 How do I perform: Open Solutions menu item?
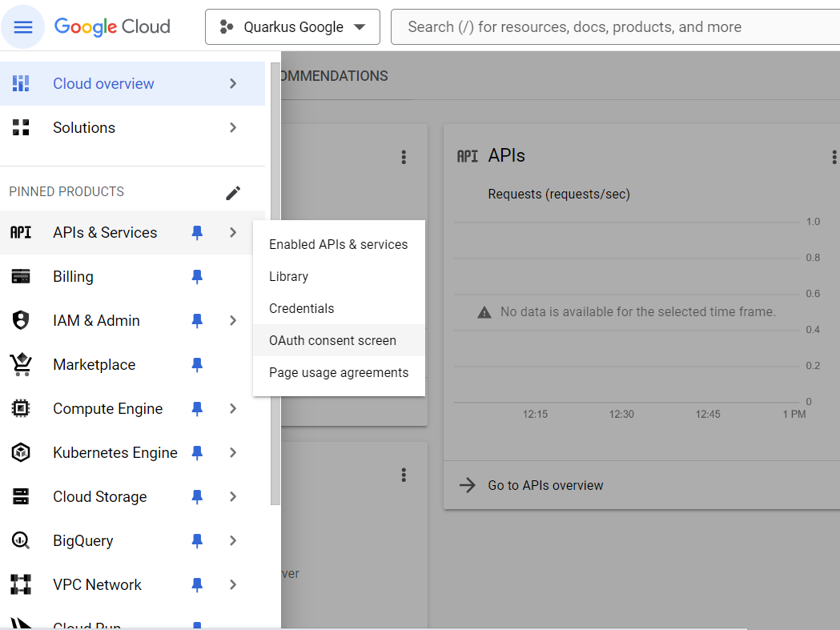(x=132, y=127)
